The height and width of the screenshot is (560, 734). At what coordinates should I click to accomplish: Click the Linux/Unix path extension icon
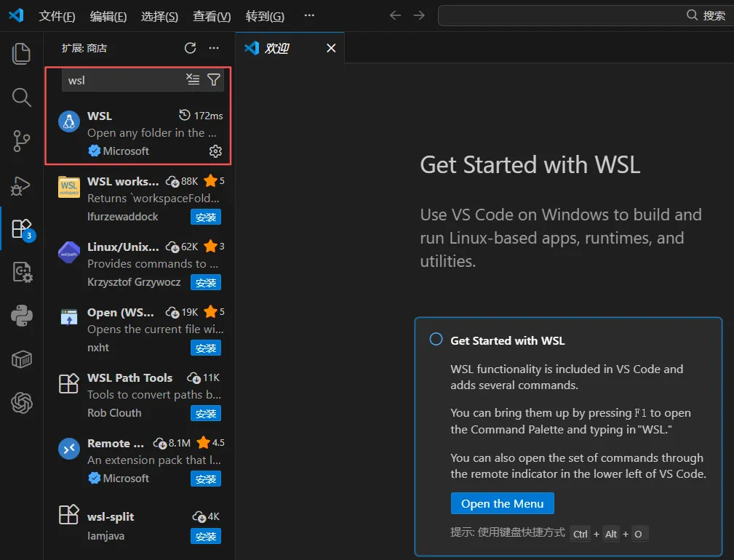coord(69,252)
